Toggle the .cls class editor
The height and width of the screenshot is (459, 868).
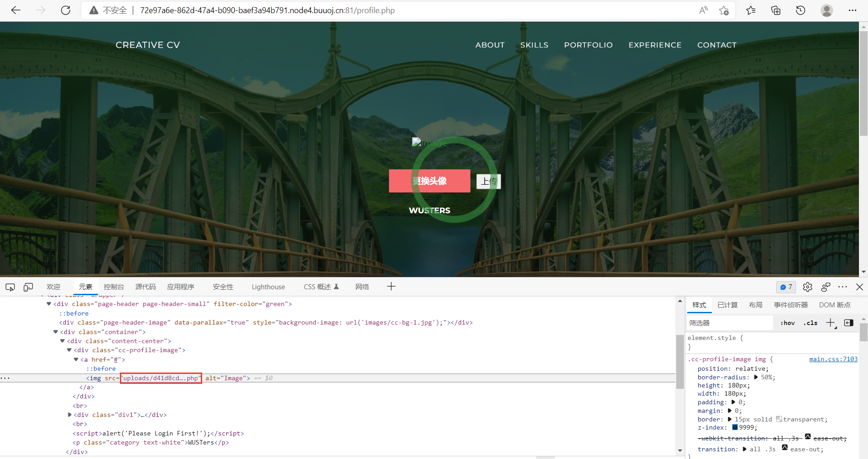811,323
